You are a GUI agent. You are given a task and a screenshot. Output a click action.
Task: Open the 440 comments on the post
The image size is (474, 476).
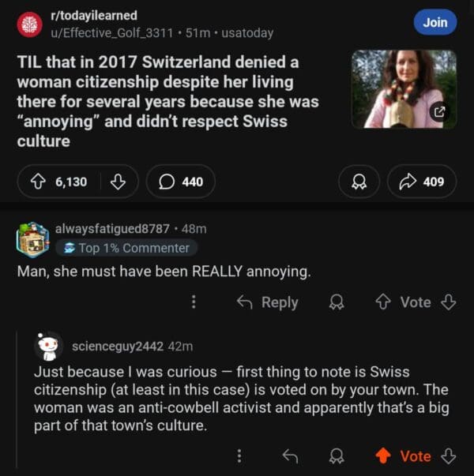[x=181, y=182]
